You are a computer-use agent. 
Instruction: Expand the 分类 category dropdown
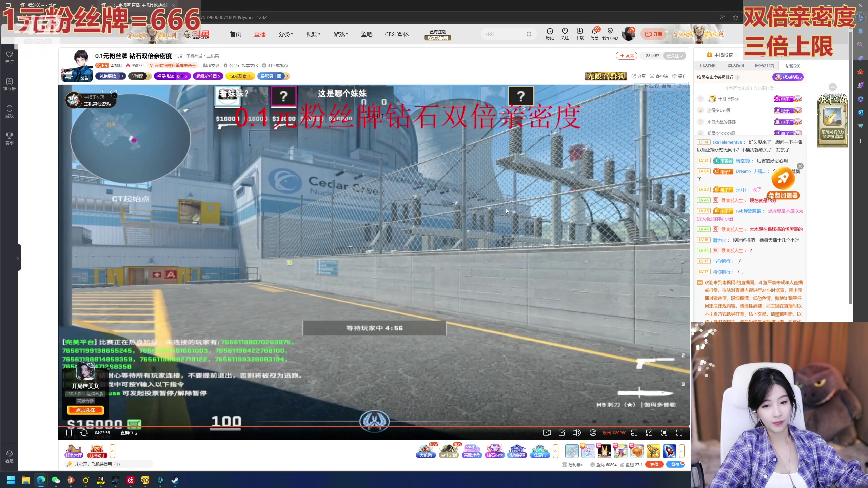(285, 34)
